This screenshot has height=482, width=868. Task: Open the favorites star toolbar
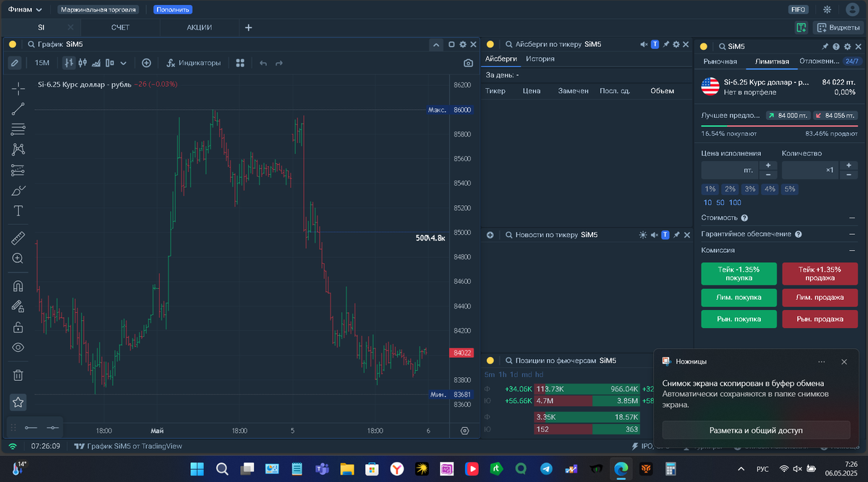tap(18, 402)
